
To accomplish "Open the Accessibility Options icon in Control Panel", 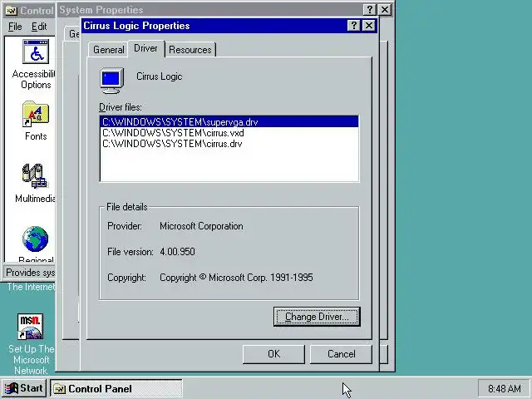I will [36, 52].
